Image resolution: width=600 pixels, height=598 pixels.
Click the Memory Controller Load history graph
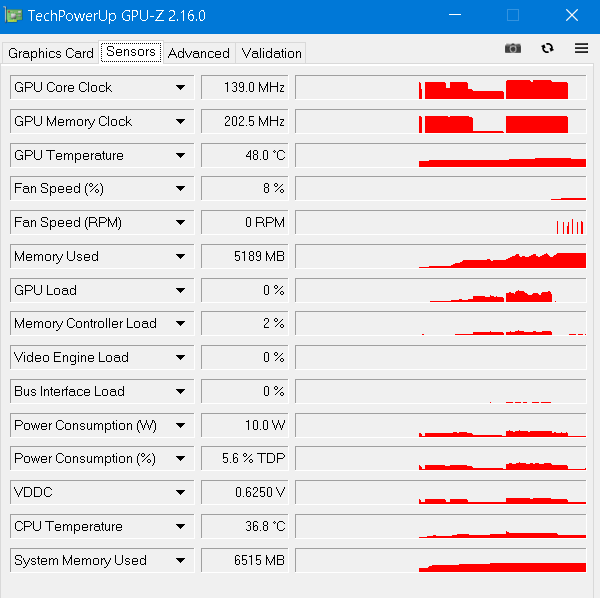pyautogui.click(x=441, y=323)
